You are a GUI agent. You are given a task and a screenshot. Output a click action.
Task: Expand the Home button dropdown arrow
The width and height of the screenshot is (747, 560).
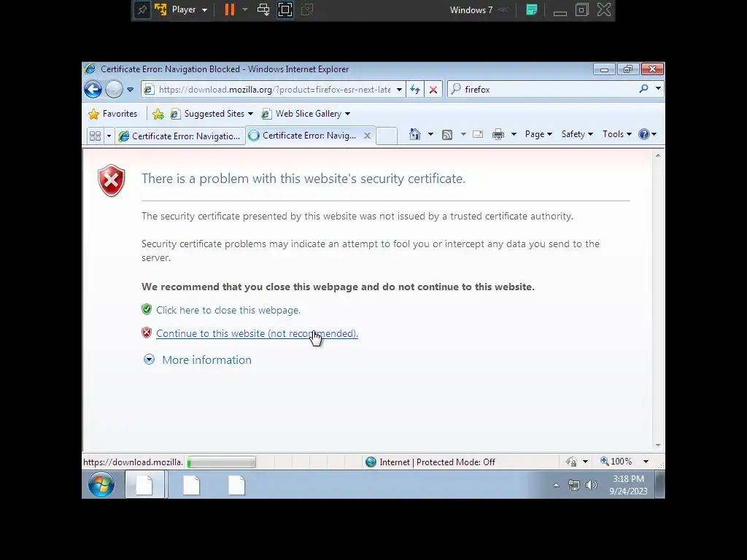pyautogui.click(x=430, y=134)
